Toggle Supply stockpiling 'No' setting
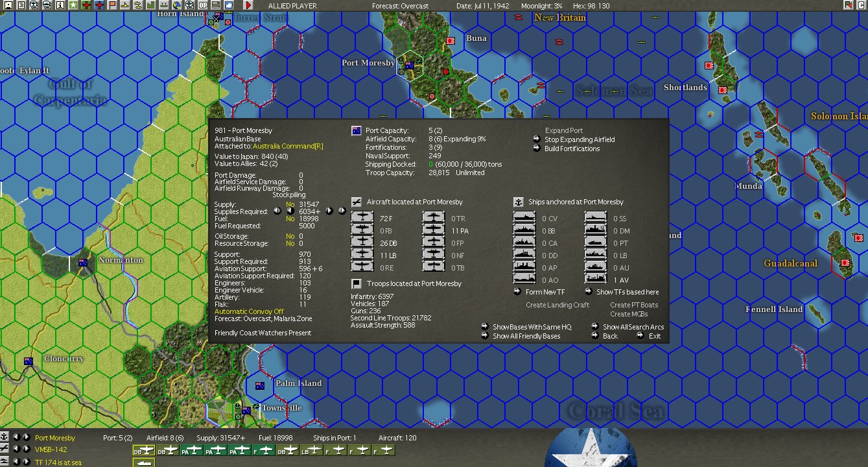This screenshot has height=467, width=868. point(290,204)
